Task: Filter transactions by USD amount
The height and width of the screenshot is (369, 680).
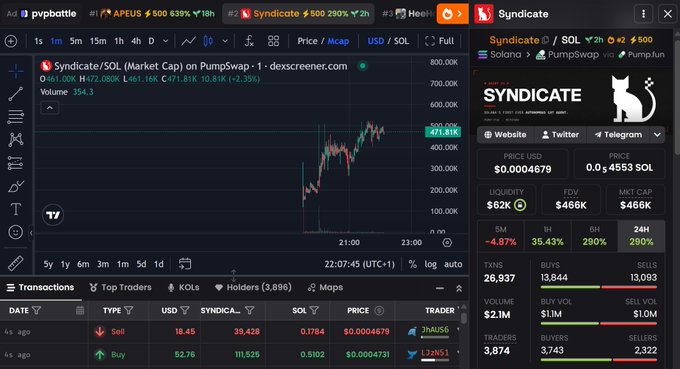Action: 185,310
